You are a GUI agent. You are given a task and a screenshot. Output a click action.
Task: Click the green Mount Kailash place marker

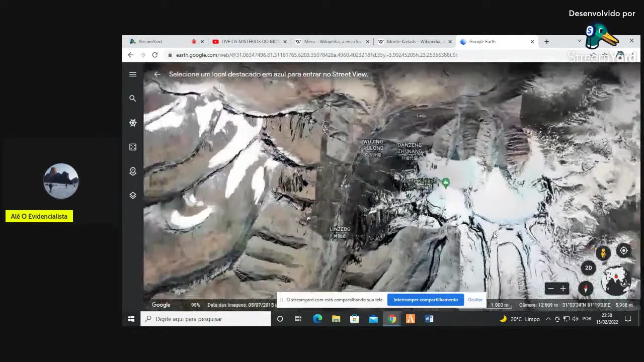coord(446,183)
